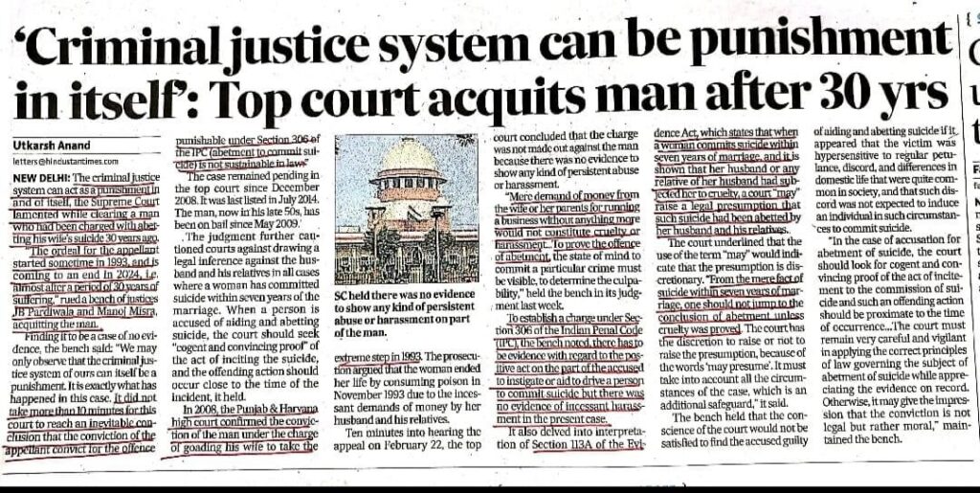Click paragraph 'Ten minutes into hearing the'
The height and width of the screenshot is (493, 980).
pos(408,438)
